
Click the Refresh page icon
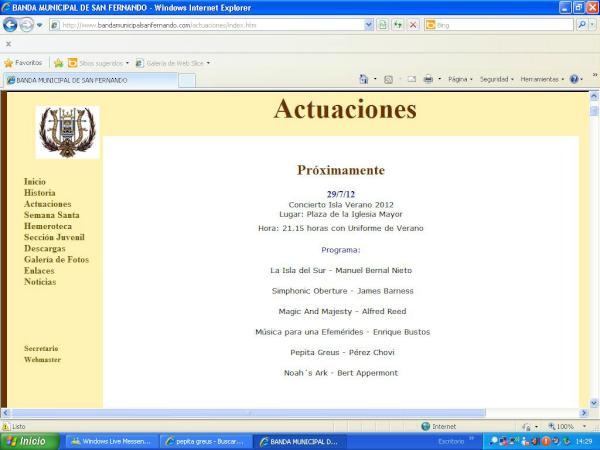click(398, 25)
